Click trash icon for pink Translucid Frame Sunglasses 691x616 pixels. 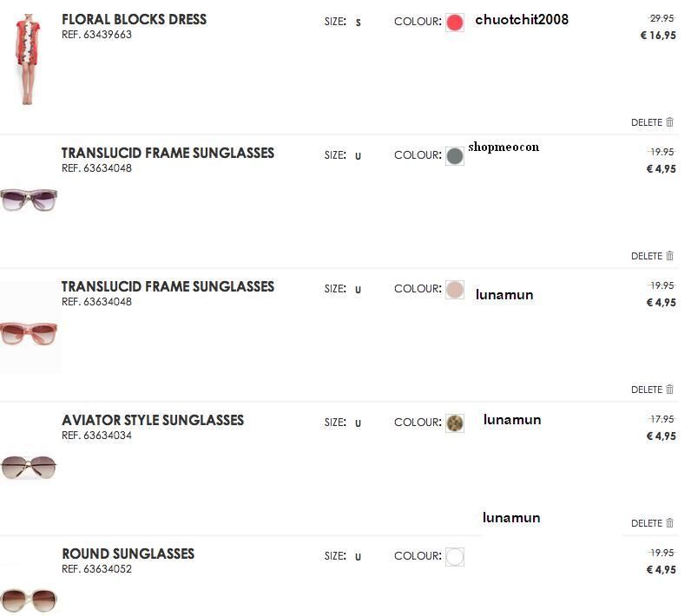(x=670, y=390)
